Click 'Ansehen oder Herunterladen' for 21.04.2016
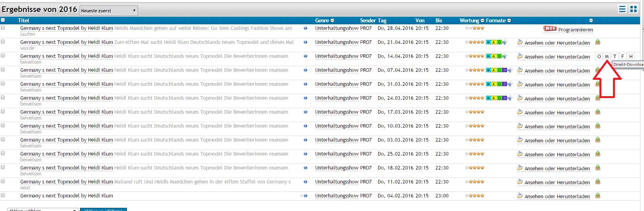 click(x=557, y=43)
